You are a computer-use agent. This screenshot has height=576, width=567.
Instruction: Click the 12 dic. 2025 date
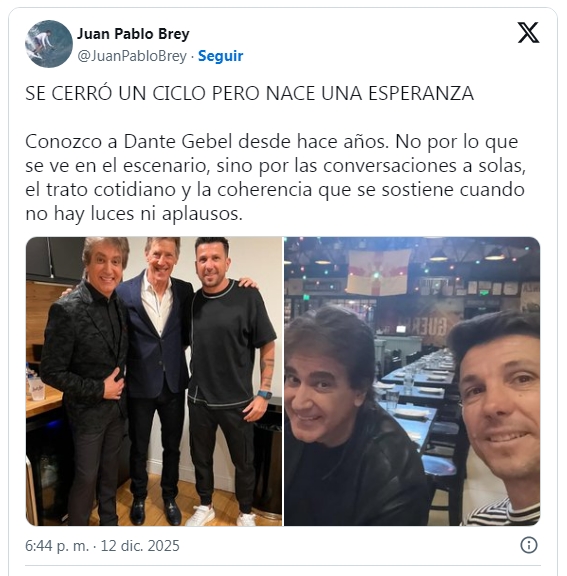(140, 546)
